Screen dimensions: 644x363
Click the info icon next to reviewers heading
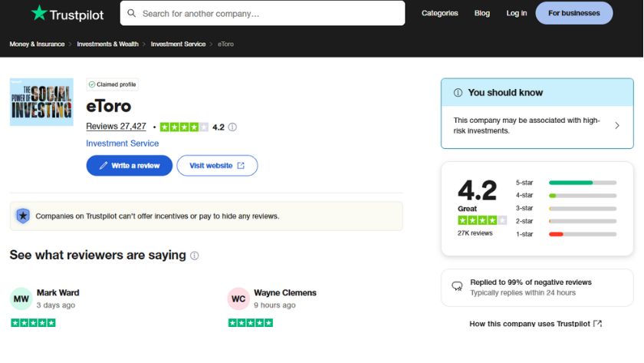(x=195, y=256)
